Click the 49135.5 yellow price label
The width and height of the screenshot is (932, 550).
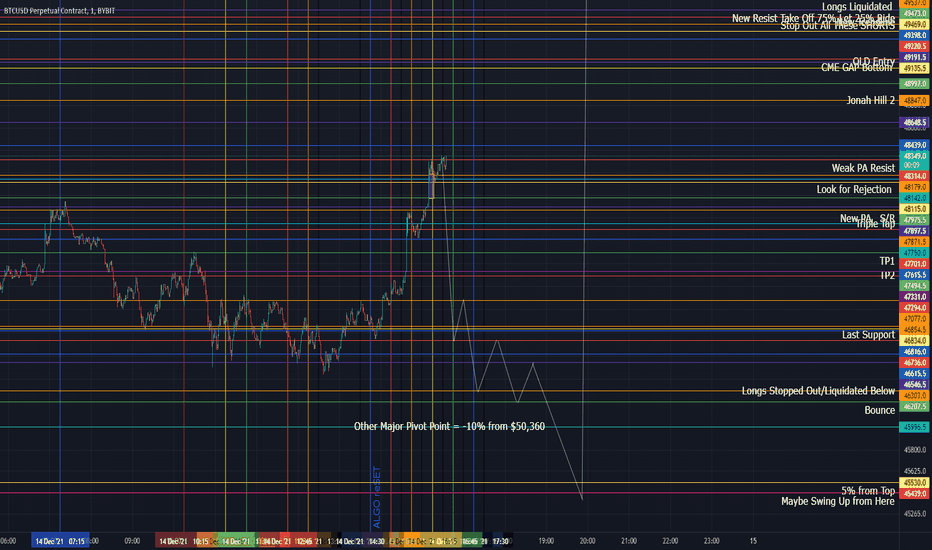pos(914,69)
